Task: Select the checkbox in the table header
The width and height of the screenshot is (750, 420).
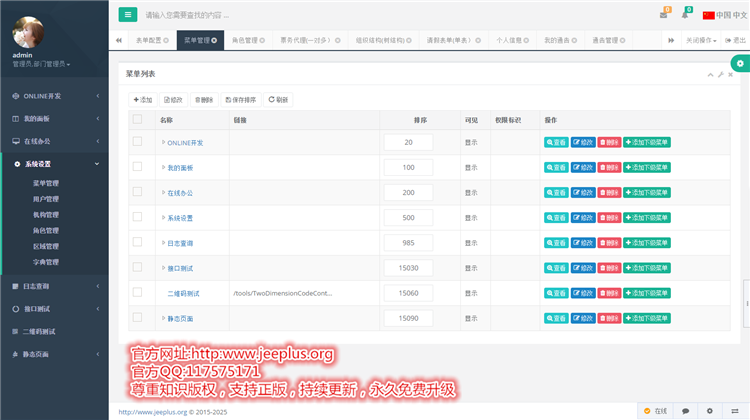Action: pyautogui.click(x=138, y=120)
